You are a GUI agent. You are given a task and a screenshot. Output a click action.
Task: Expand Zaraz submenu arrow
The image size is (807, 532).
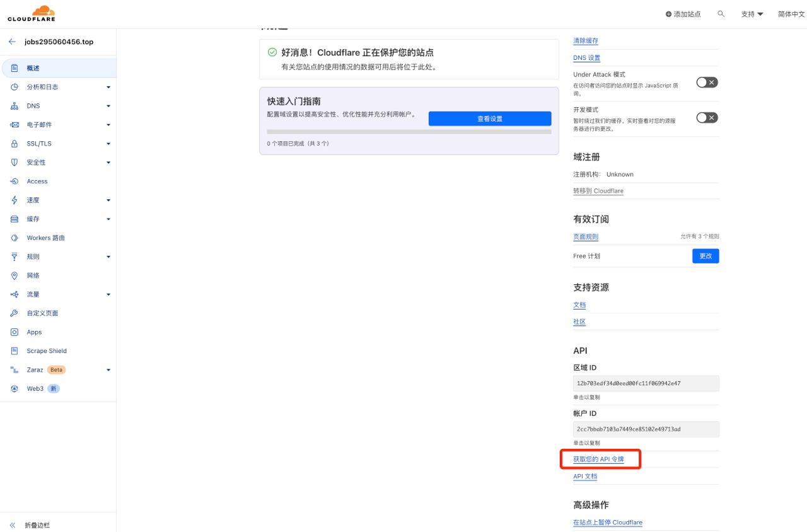(108, 370)
